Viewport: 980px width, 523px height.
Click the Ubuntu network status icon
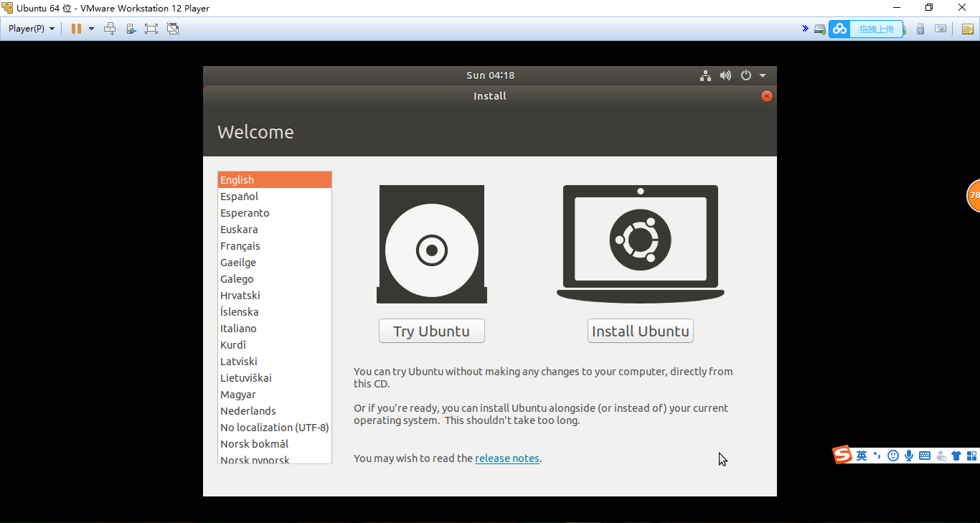tap(705, 75)
